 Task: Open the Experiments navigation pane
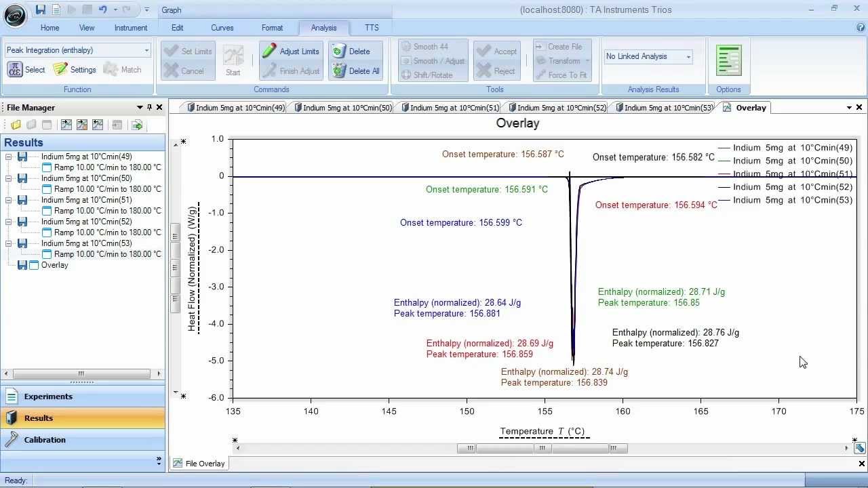tap(47, 396)
